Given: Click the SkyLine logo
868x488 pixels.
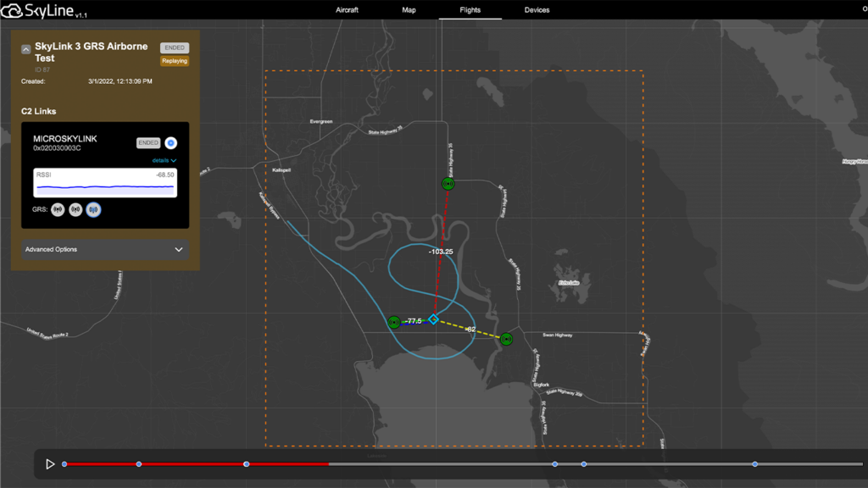Looking at the screenshot, I should (44, 10).
